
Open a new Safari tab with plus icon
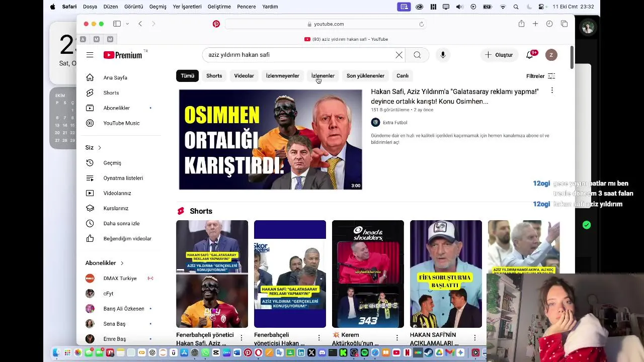[535, 24]
